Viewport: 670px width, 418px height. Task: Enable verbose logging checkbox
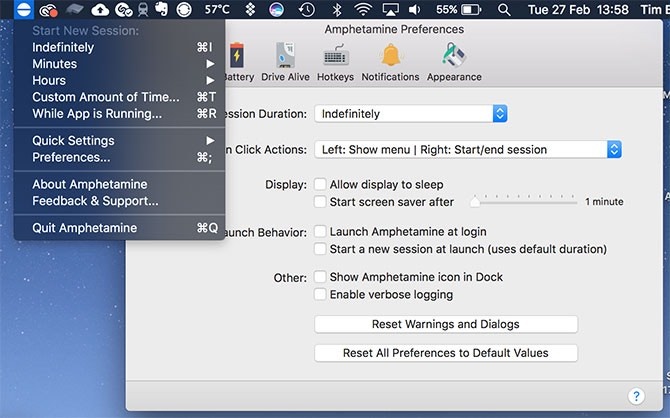tap(321, 295)
